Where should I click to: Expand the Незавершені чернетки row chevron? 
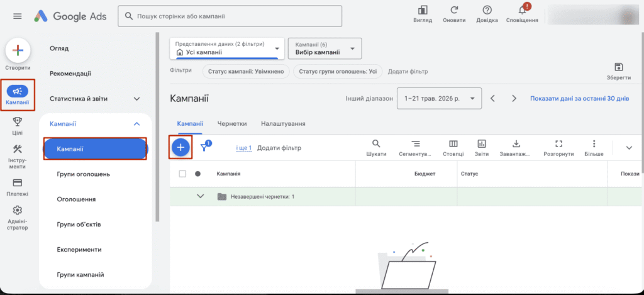pos(201,196)
